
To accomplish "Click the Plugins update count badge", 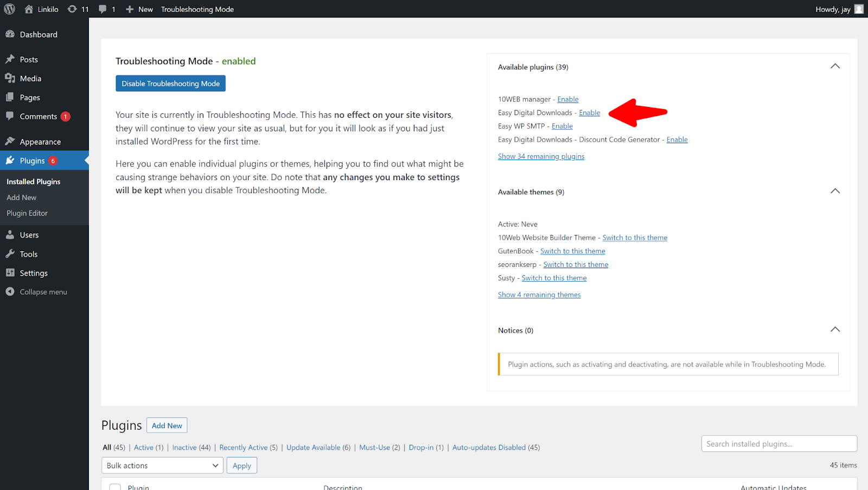I will tap(53, 161).
